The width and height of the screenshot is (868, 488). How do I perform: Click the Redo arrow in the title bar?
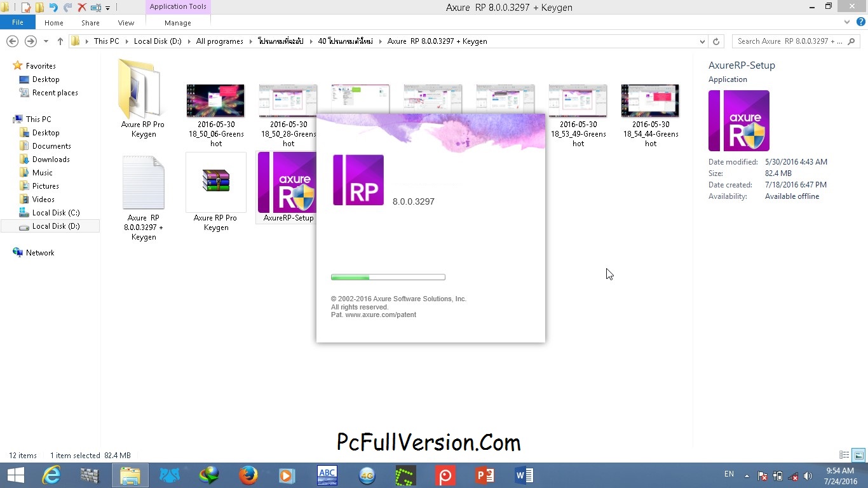67,8
